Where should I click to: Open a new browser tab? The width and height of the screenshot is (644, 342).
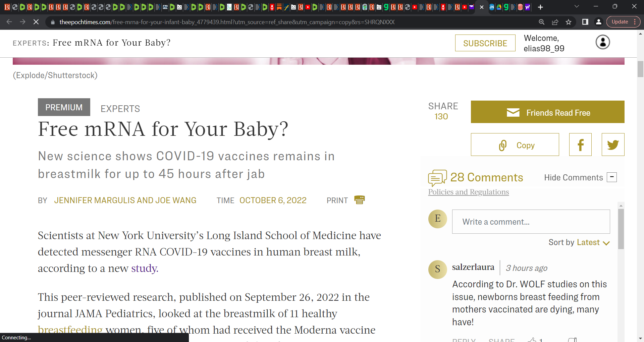540,7
